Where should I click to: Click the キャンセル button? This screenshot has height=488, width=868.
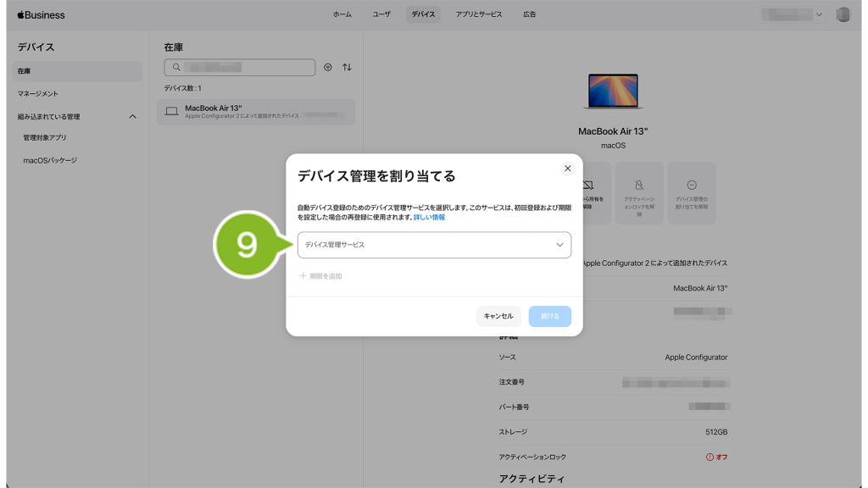(498, 316)
